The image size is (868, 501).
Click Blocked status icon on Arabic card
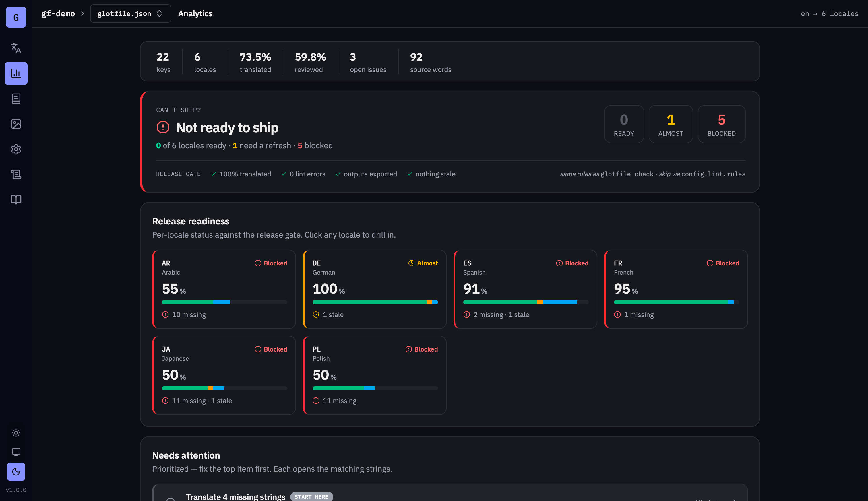258,263
